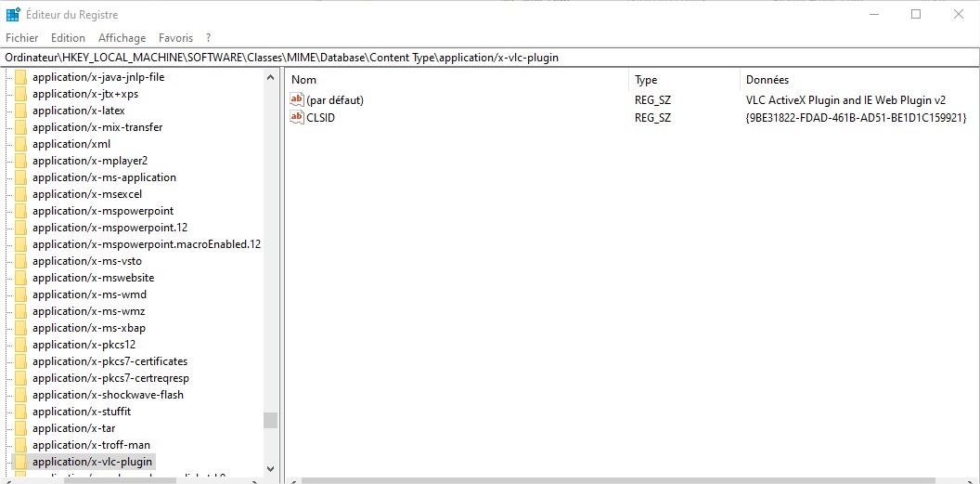Viewport: 980px width, 484px height.
Task: Select the application/x-shockwave-flash key label
Action: [109, 395]
